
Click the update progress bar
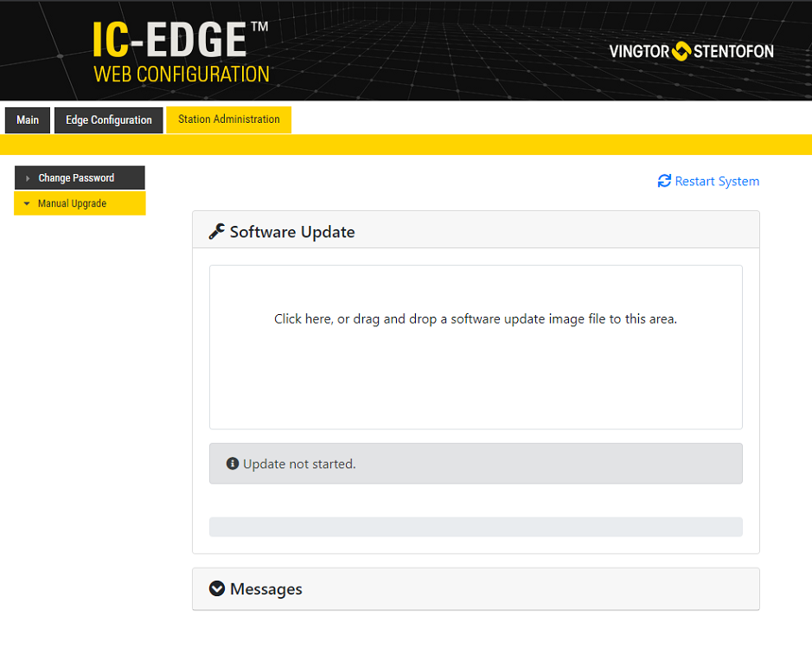click(x=476, y=527)
